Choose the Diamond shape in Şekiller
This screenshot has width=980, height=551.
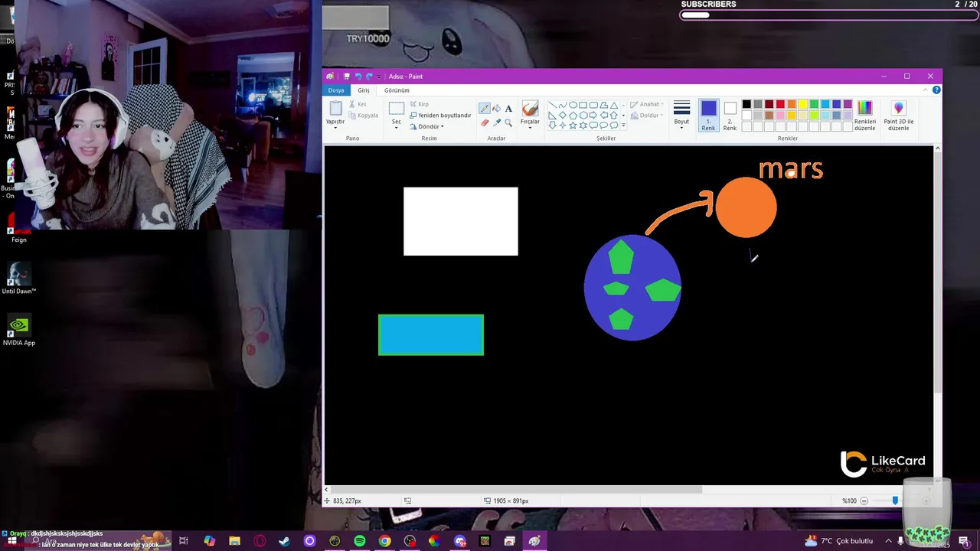tap(563, 115)
